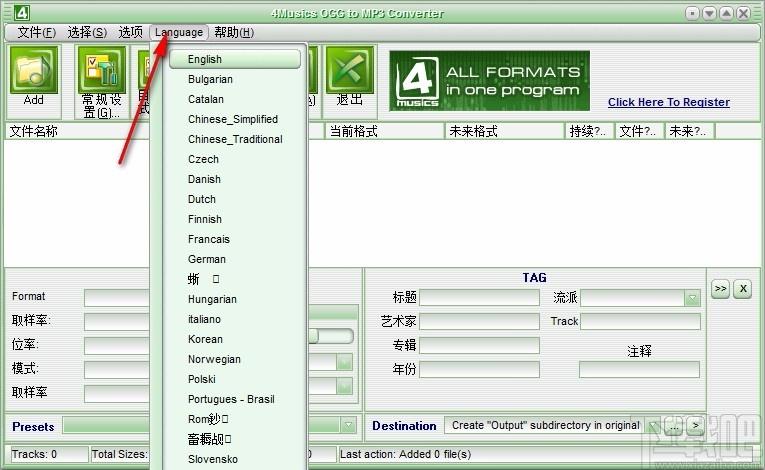Open the 帮助(H) menu
This screenshot has height=470, width=765.
(234, 32)
